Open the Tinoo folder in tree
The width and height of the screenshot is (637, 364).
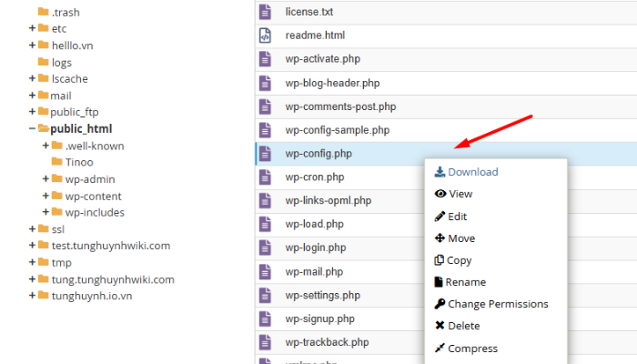(78, 162)
